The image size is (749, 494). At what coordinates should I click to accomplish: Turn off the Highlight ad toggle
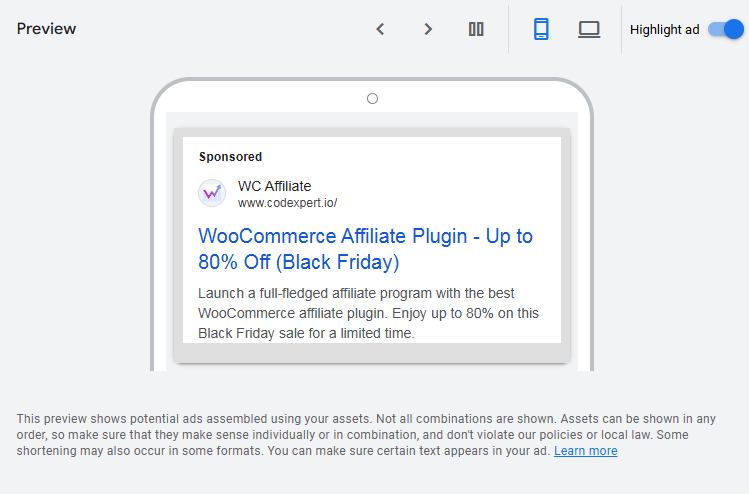725,29
